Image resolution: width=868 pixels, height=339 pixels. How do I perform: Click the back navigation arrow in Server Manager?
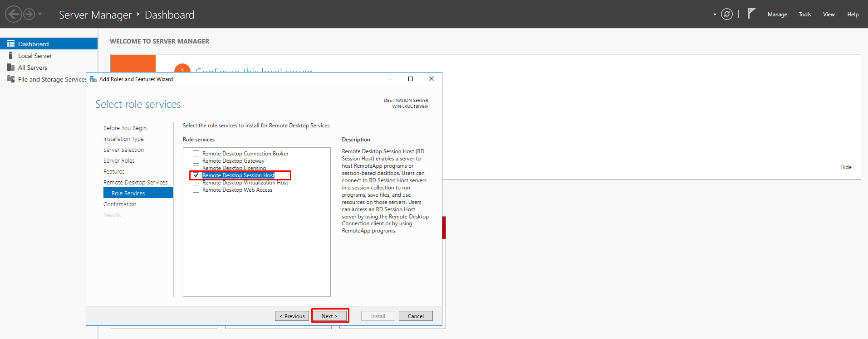tap(14, 14)
